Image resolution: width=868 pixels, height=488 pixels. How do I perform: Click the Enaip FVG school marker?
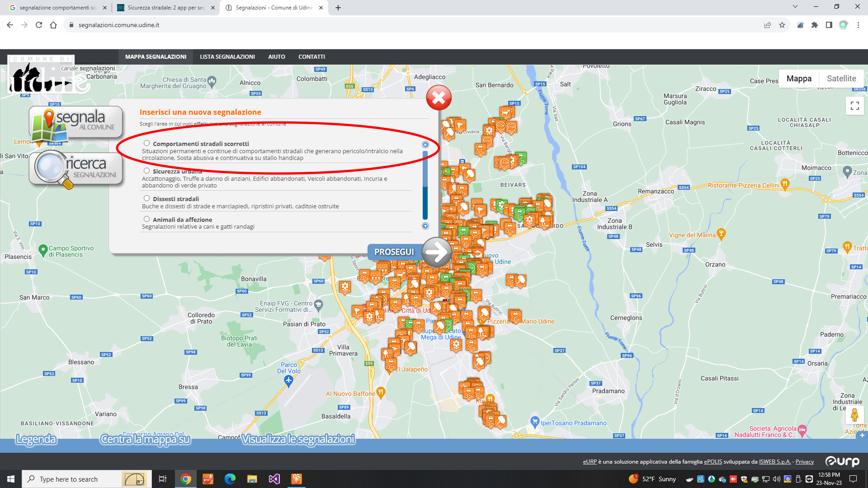click(318, 305)
